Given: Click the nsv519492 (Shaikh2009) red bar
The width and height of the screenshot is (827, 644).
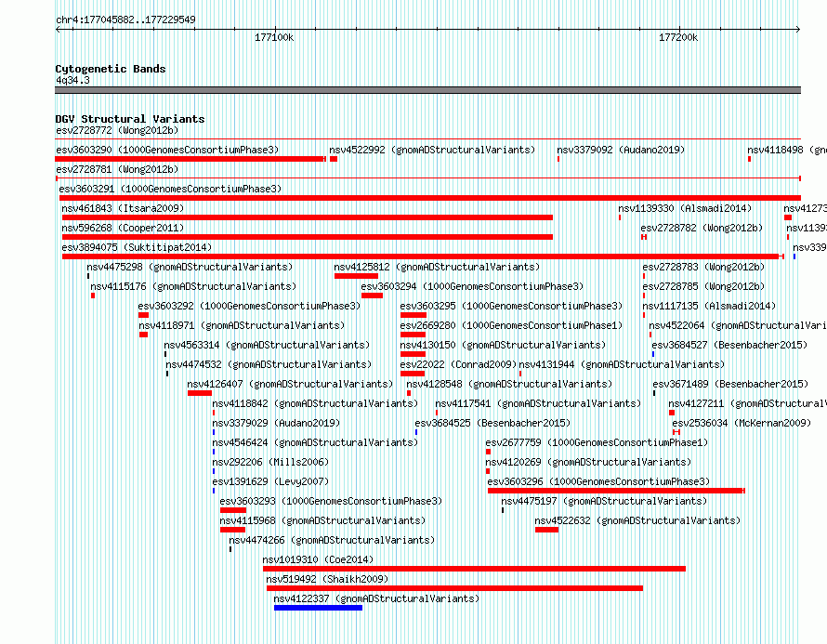Looking at the screenshot, I should click(454, 588).
